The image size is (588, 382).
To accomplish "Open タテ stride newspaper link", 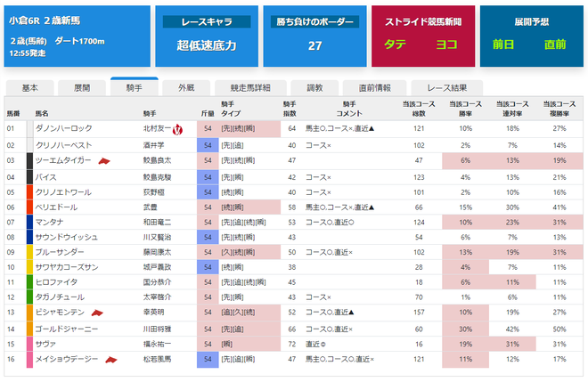I will (x=396, y=45).
